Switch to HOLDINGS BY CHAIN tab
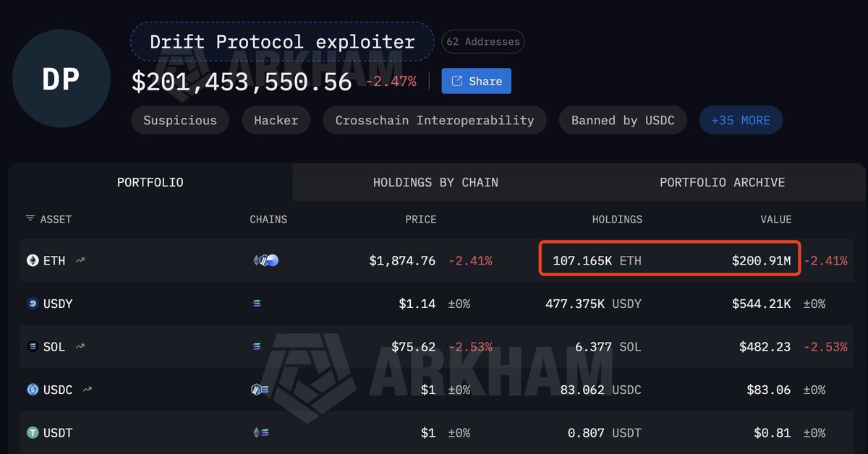 (435, 182)
